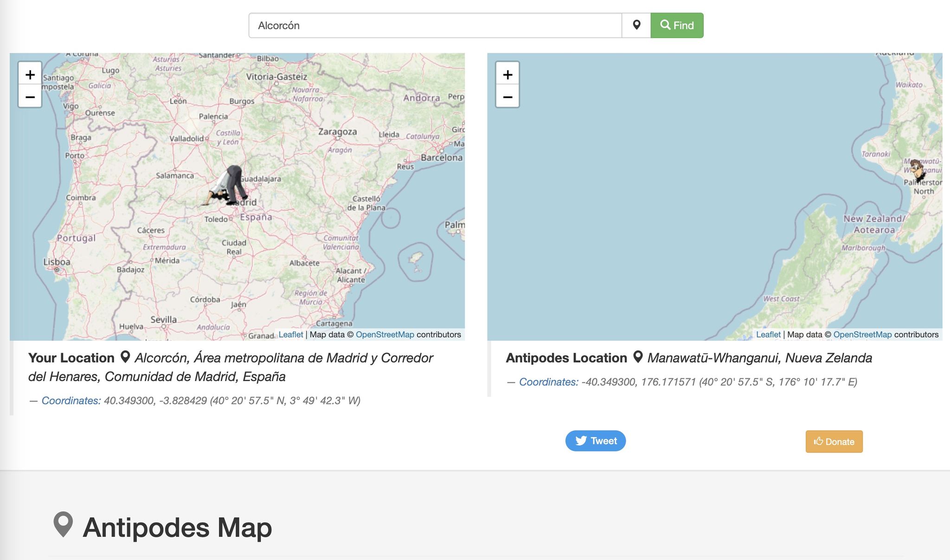Zoom in on the New Zealand map
This screenshot has width=950, height=560.
click(507, 74)
